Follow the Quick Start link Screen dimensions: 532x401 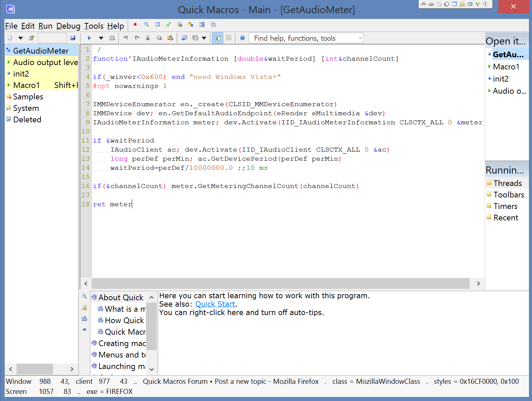(215, 304)
